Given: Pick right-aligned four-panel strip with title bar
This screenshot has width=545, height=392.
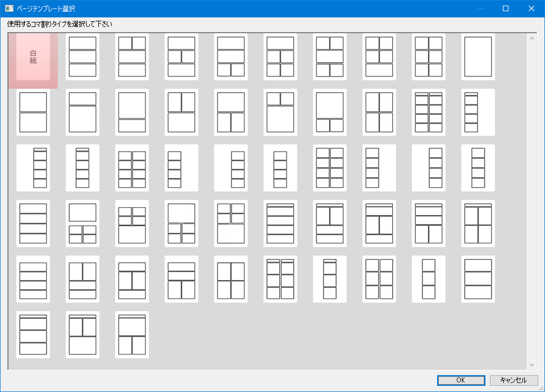Looking at the screenshot, I should point(33,168).
